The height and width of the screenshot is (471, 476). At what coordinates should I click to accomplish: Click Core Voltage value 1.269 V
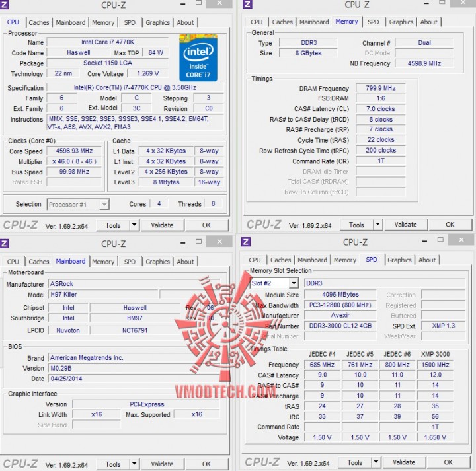click(148, 73)
